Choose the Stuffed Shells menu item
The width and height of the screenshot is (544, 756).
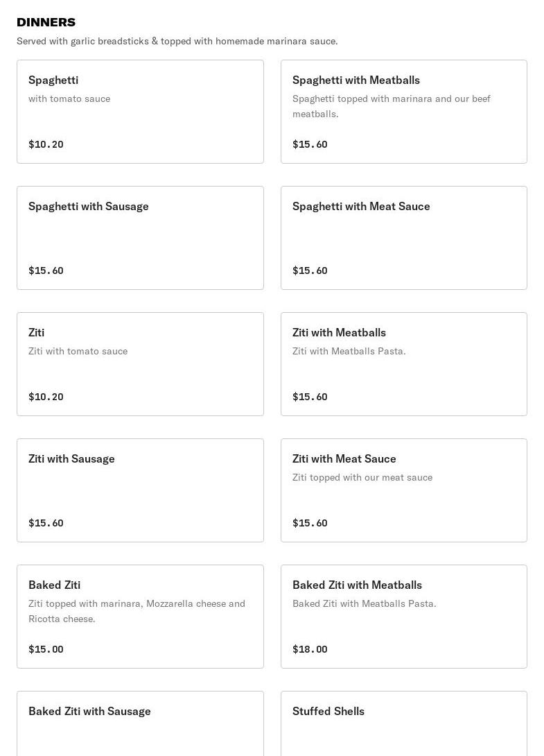[403, 723]
